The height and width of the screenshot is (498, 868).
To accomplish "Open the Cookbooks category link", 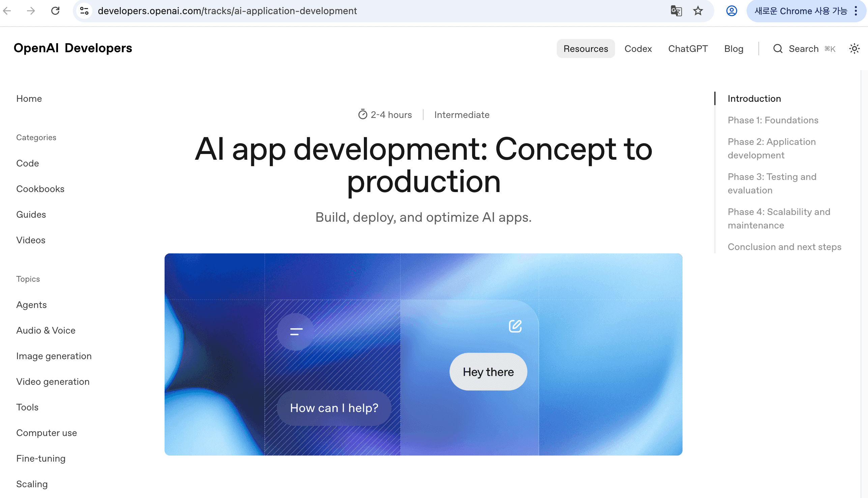I will [40, 189].
